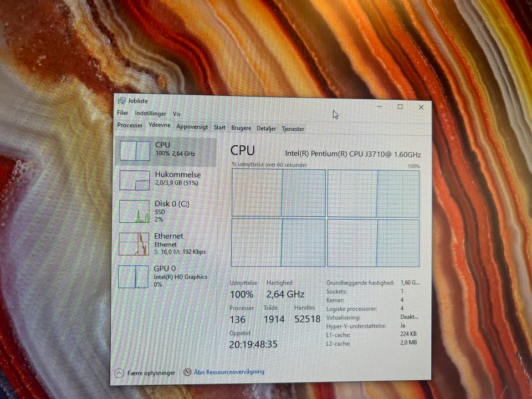
Task: Switch to the Brugere tab
Action: click(x=241, y=128)
